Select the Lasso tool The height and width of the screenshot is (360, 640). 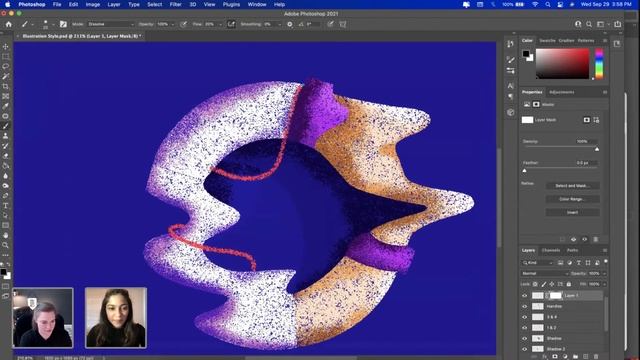(x=6, y=66)
